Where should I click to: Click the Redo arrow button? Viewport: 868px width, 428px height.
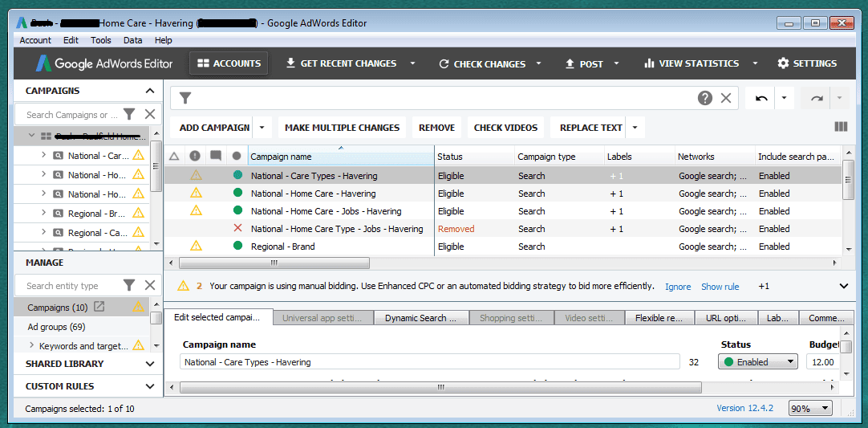(x=817, y=99)
